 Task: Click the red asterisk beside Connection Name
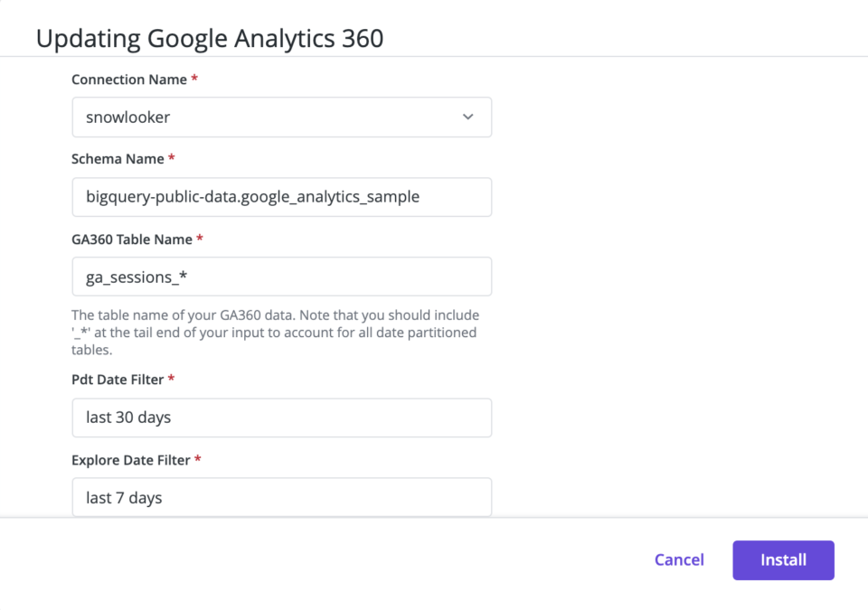[194, 78]
